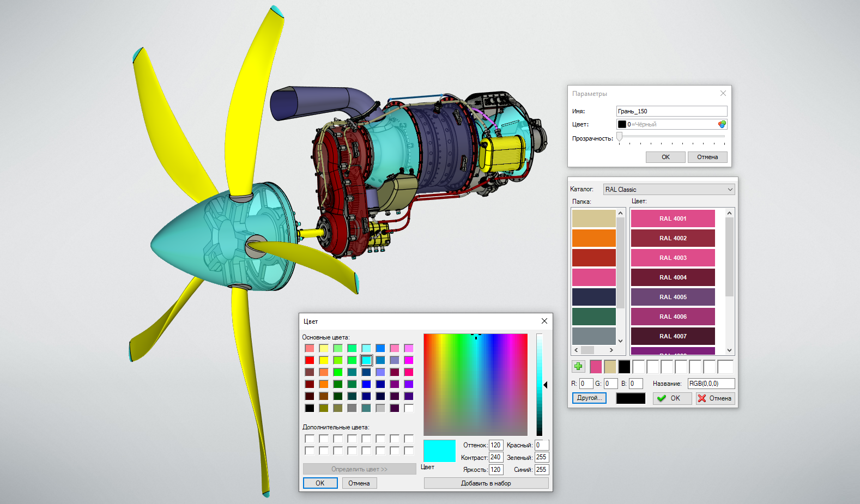Select the magenta basic color swatch
Image resolution: width=860 pixels, height=504 pixels.
[409, 360]
